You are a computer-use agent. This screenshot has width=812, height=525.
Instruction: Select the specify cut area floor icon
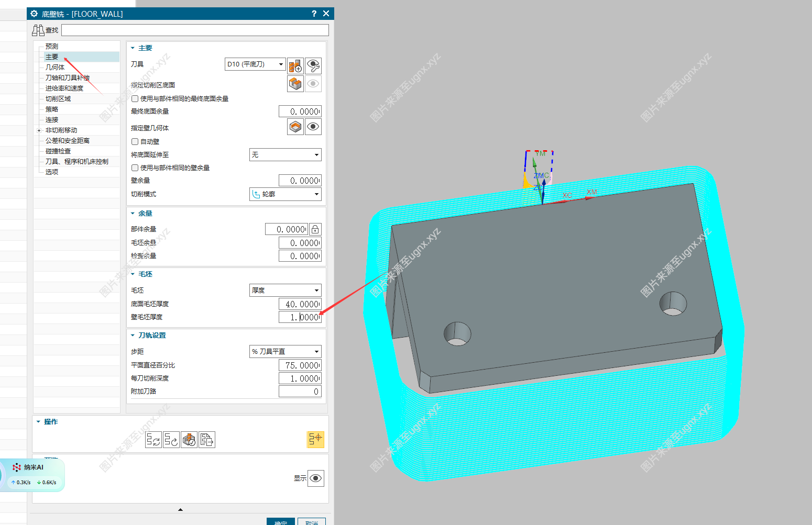pyautogui.click(x=295, y=84)
